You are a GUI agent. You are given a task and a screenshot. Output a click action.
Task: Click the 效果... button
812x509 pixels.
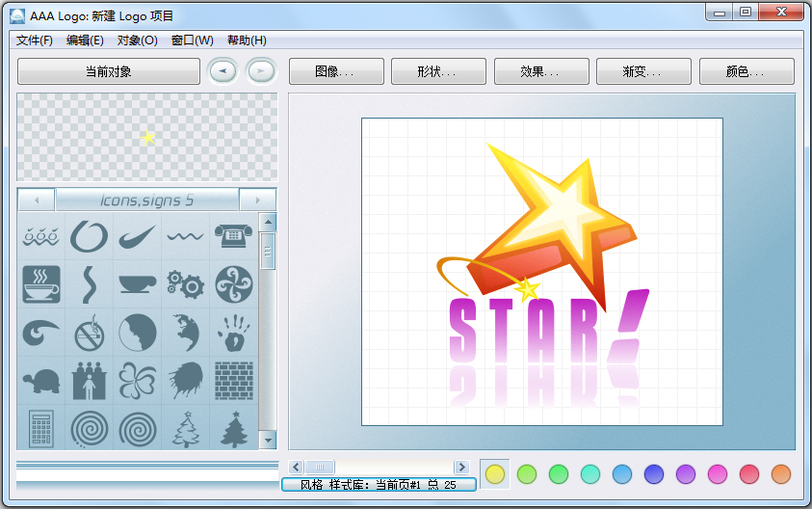click(x=540, y=71)
